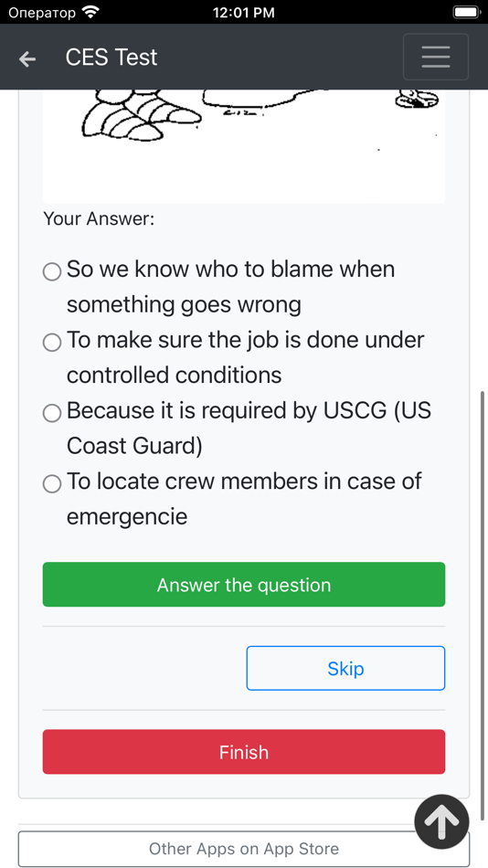Open Other Apps on App Store
Screen dimensions: 488x868
point(244,849)
